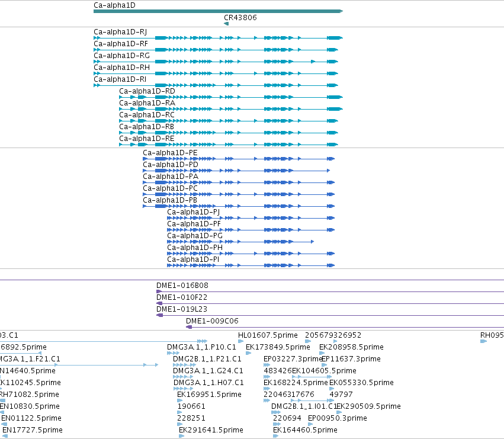The width and height of the screenshot is (504, 439).
Task: Click the EK291641.5prime EST arrow glyph
Action: pyautogui.click(x=182, y=436)
